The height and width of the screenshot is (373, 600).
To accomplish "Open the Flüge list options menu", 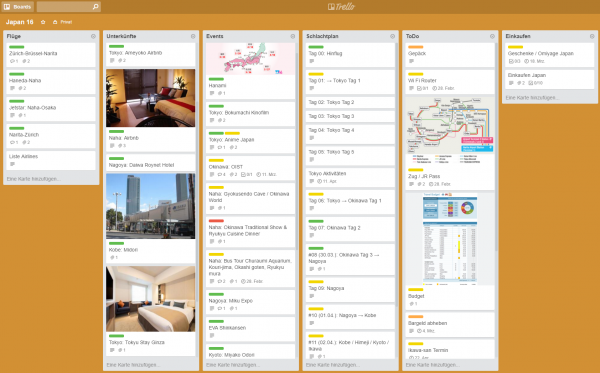I will click(x=93, y=36).
